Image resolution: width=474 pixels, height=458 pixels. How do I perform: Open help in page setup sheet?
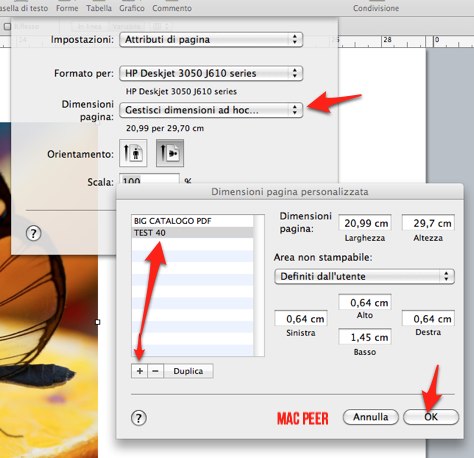click(x=34, y=233)
